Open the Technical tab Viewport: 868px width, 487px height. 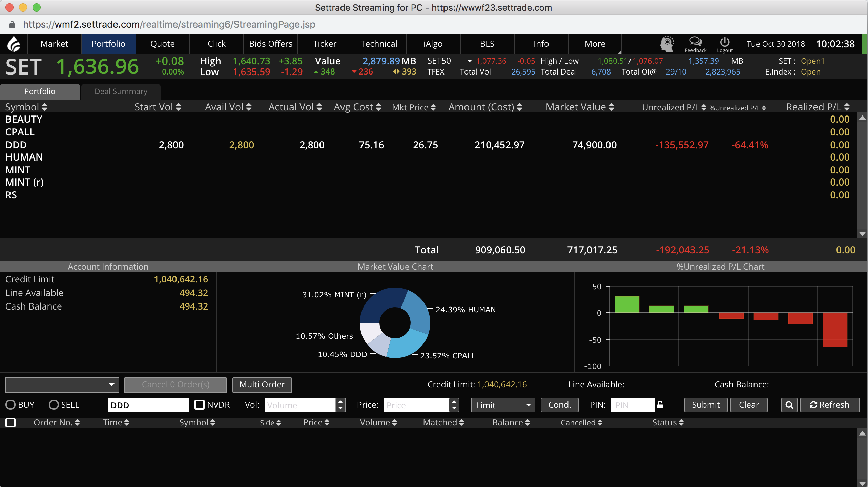[x=379, y=44]
